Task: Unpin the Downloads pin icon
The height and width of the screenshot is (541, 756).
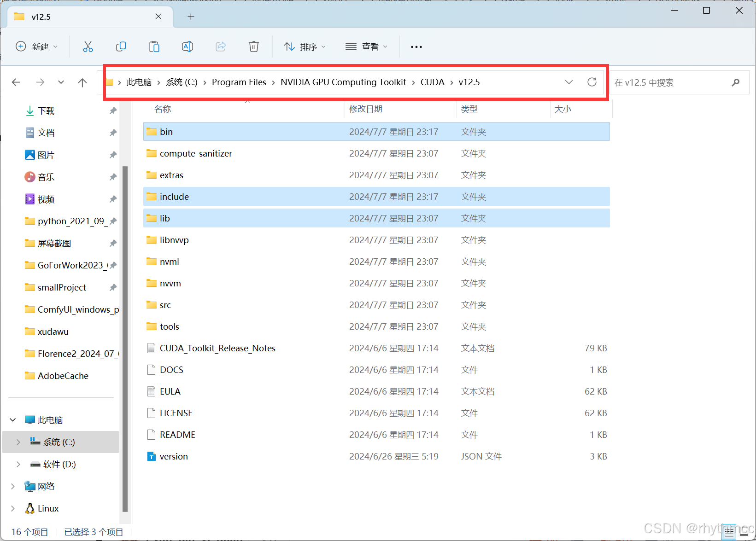Action: coord(113,111)
